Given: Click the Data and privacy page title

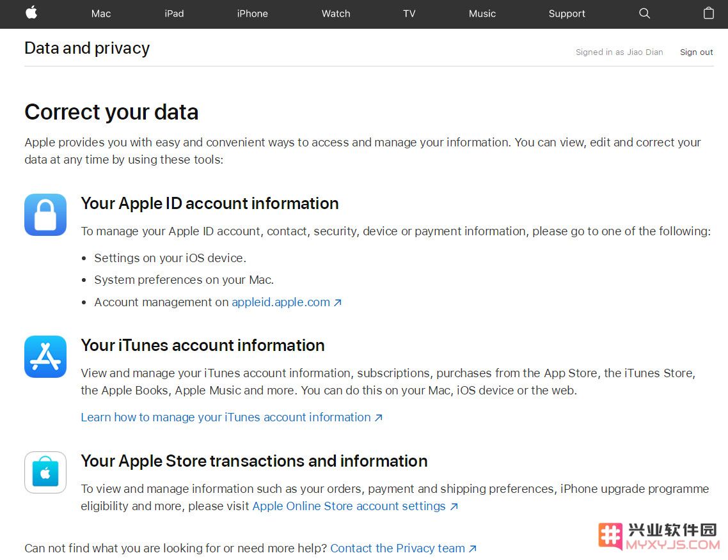Looking at the screenshot, I should click(x=87, y=48).
